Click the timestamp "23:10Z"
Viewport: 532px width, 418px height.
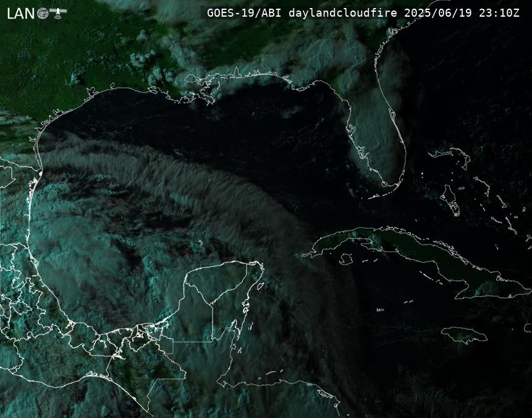499,13
